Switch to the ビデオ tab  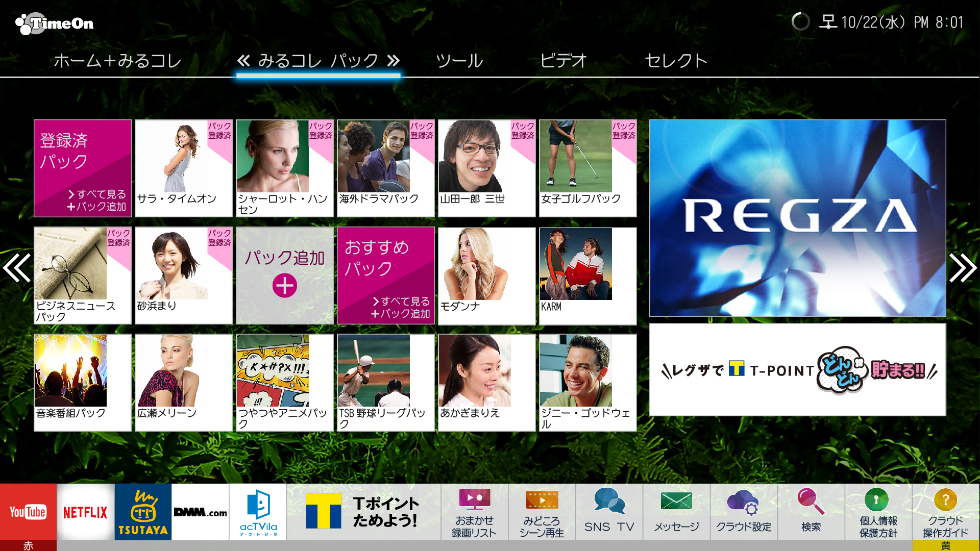pyautogui.click(x=563, y=61)
